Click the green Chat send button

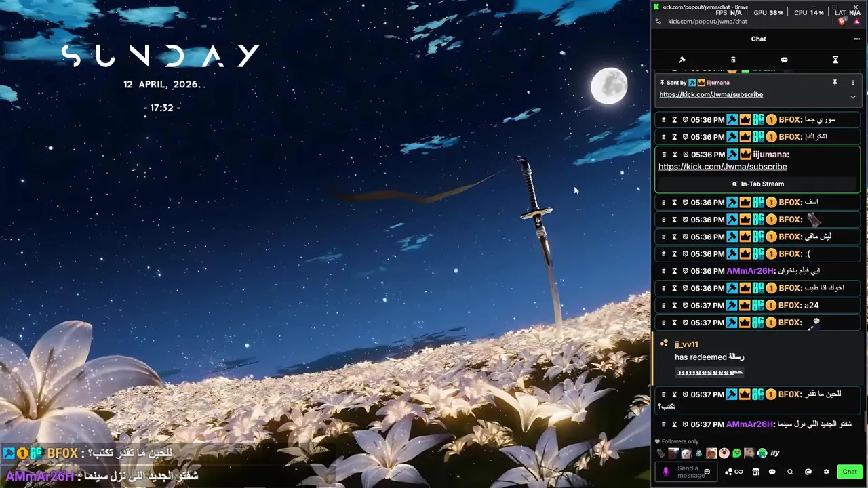(850, 472)
